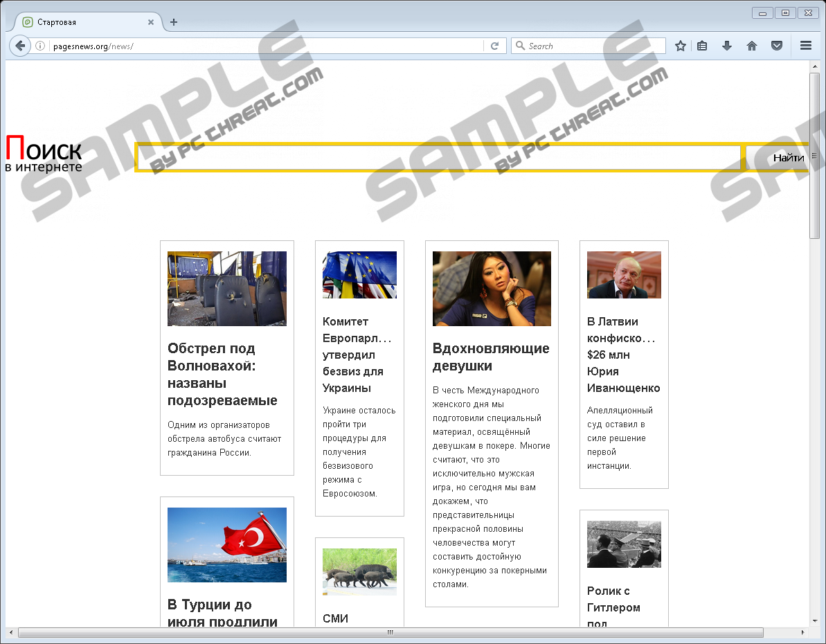826x644 pixels.
Task: Click the browser back arrow button
Action: [20, 46]
